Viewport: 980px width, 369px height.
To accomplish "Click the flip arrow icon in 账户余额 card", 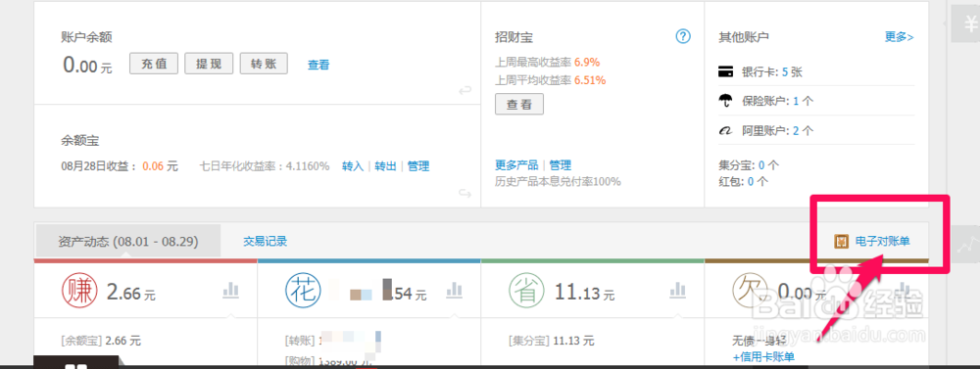I will (465, 91).
